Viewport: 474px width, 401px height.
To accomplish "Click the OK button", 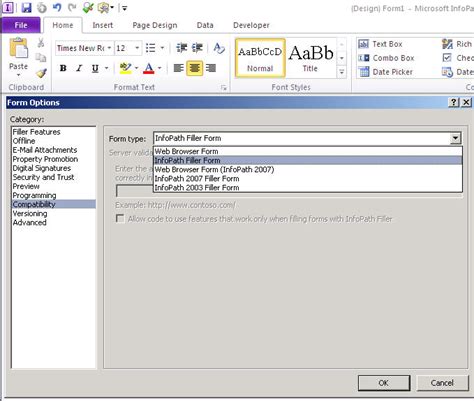I will coord(384,383).
